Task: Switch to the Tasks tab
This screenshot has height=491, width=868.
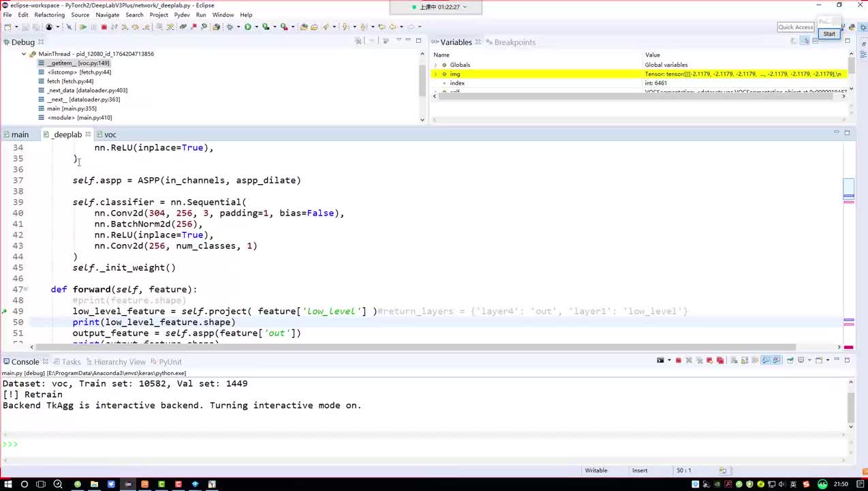Action: pos(67,361)
